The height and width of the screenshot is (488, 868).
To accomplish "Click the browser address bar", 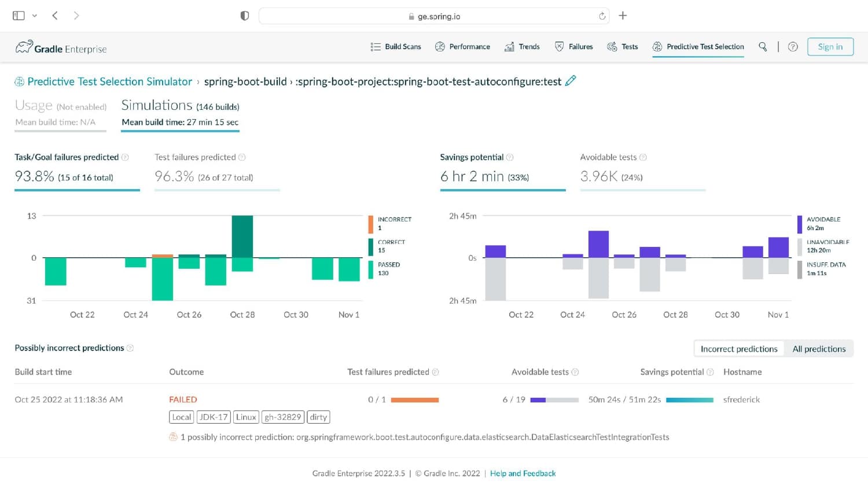I will (x=434, y=16).
